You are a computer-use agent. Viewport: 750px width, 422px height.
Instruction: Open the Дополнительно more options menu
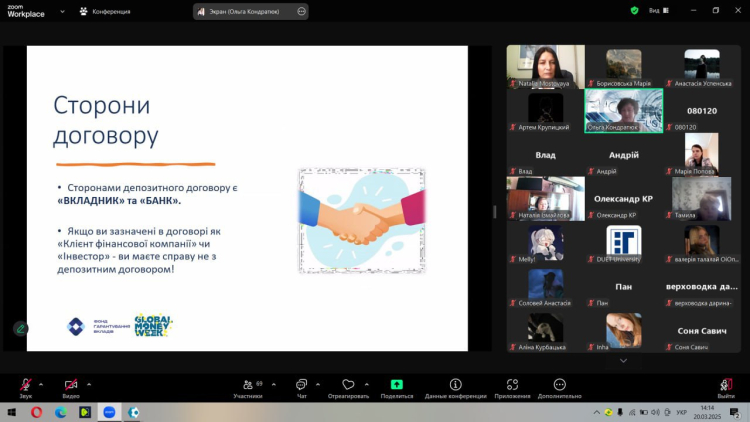[x=559, y=385]
